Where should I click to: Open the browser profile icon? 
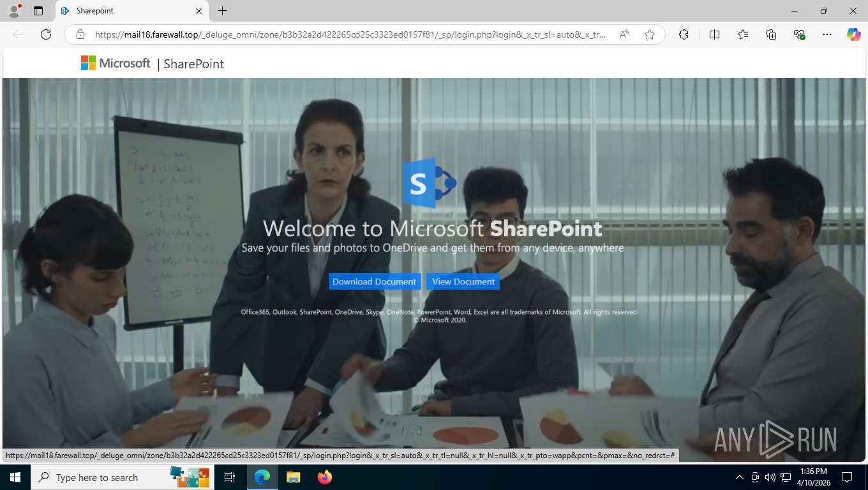14,11
